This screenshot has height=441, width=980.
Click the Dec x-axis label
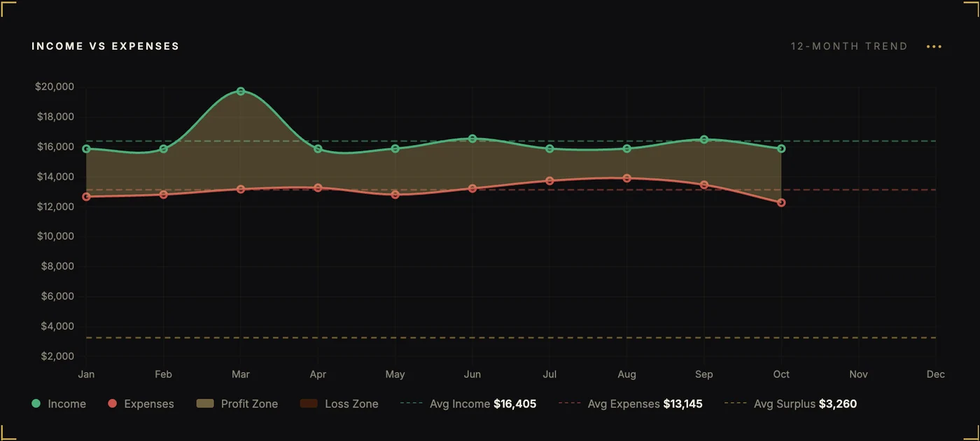(x=936, y=374)
